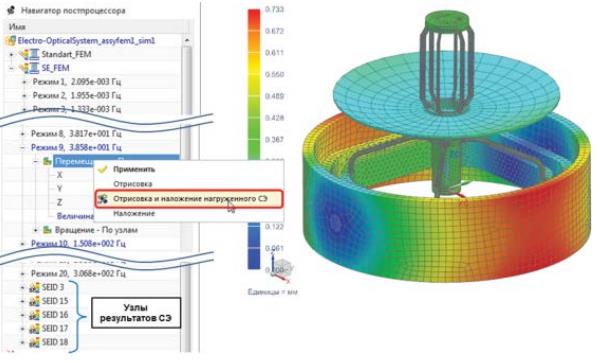Select the X displacement component
Screen dimensions: 600x363
pos(59,175)
